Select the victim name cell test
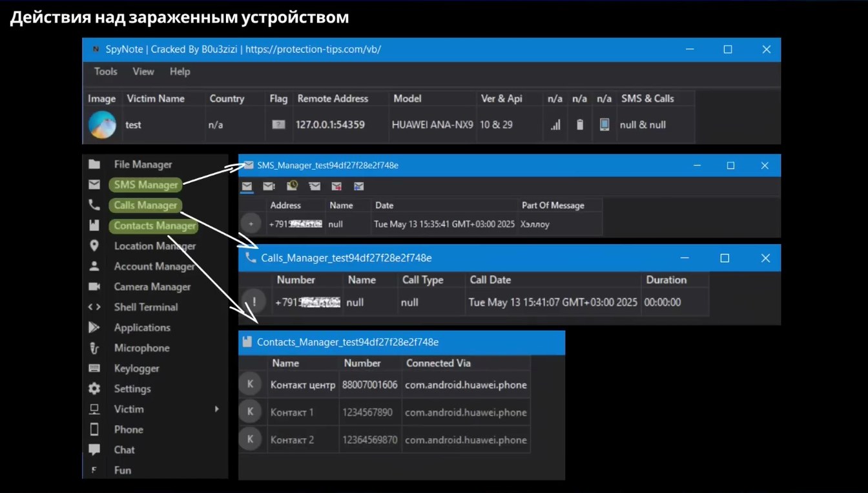Viewport: 868px width, 493px height. tap(133, 125)
